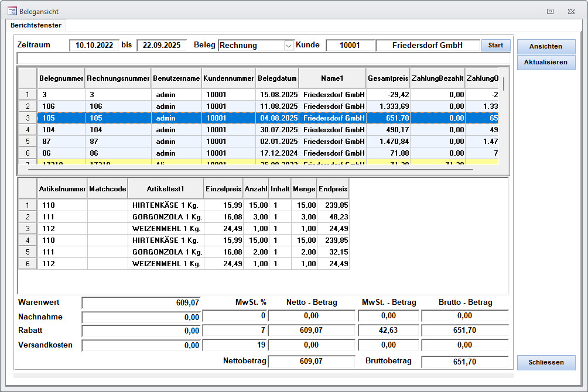Screen dimensions: 588x392
Task: Click the end date field showing 22.09.2025
Action: 162,46
